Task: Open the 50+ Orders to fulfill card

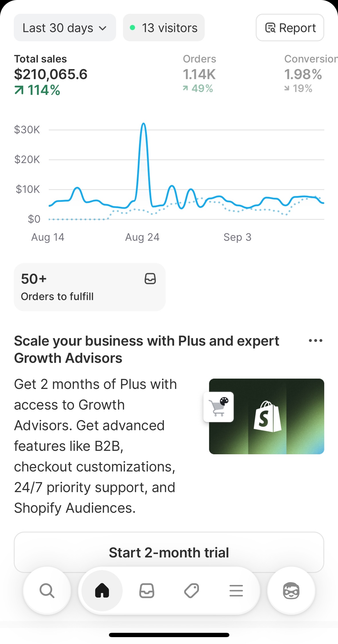Action: (x=89, y=287)
